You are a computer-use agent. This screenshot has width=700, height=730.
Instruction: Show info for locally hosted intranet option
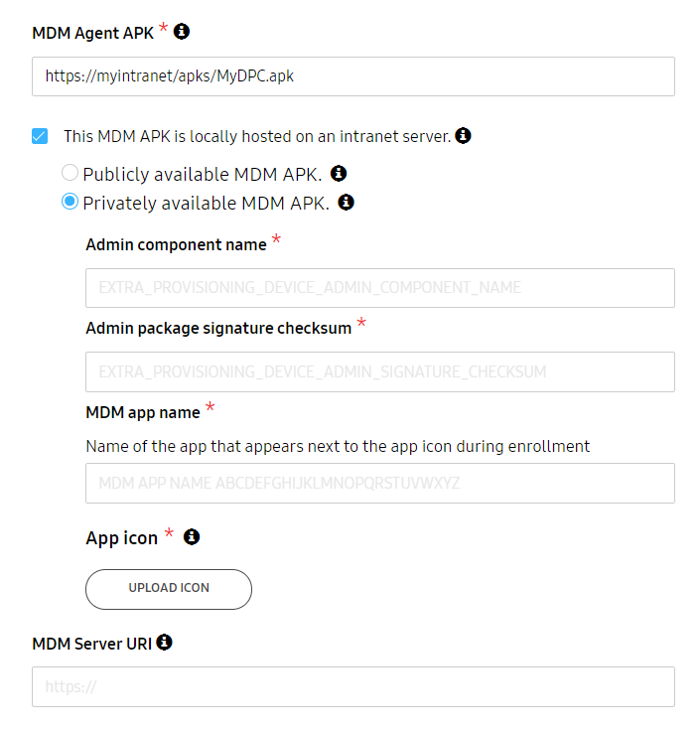click(463, 135)
